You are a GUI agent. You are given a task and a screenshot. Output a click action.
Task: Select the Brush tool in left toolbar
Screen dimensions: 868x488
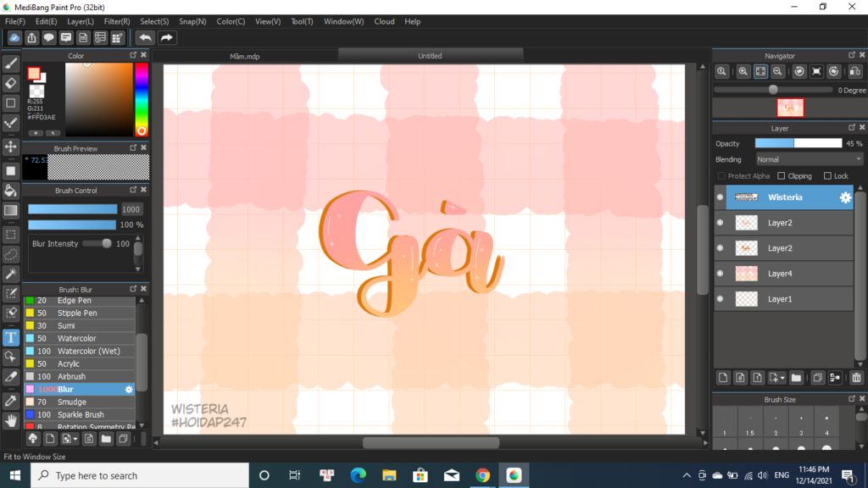tap(10, 64)
